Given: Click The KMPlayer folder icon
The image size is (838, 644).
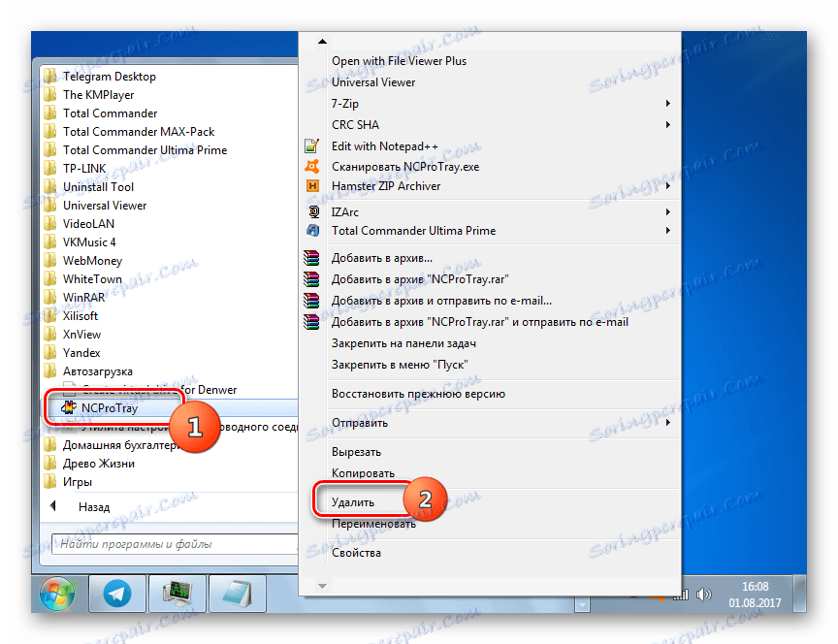Looking at the screenshot, I should (x=49, y=95).
